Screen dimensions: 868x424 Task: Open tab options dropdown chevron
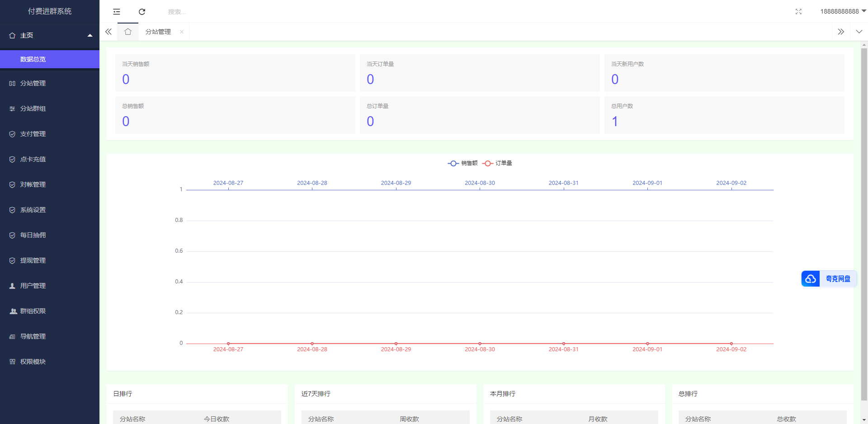pos(859,32)
